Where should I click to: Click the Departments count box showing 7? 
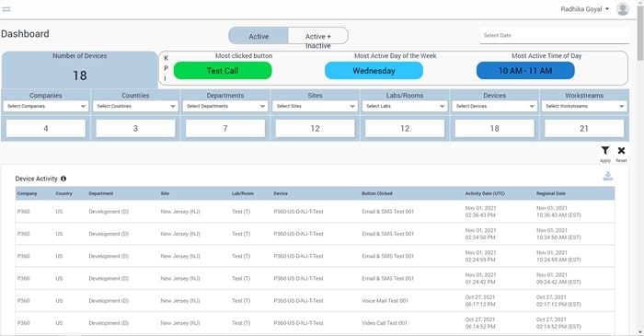pyautogui.click(x=225, y=128)
